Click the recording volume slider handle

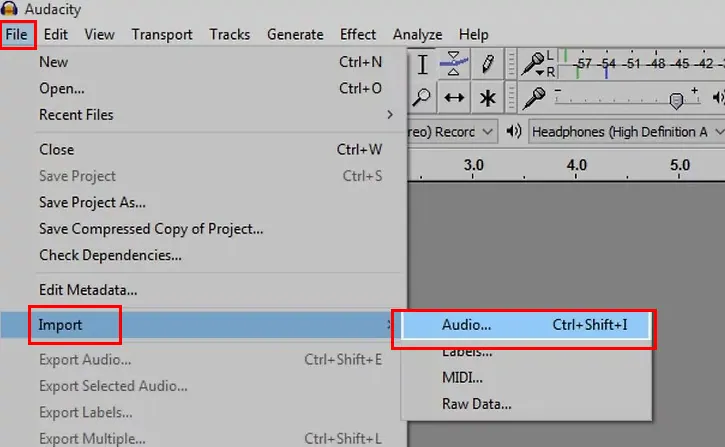tap(676, 100)
